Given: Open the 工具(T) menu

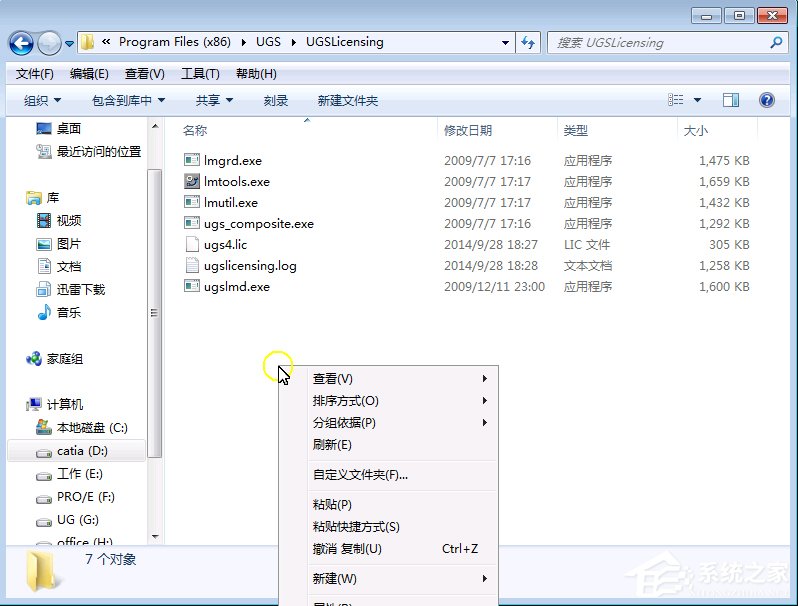Looking at the screenshot, I should click(200, 74).
